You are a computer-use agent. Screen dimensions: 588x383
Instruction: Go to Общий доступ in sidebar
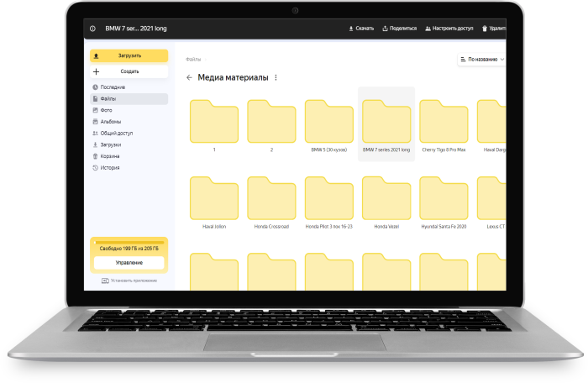pyautogui.click(x=116, y=133)
